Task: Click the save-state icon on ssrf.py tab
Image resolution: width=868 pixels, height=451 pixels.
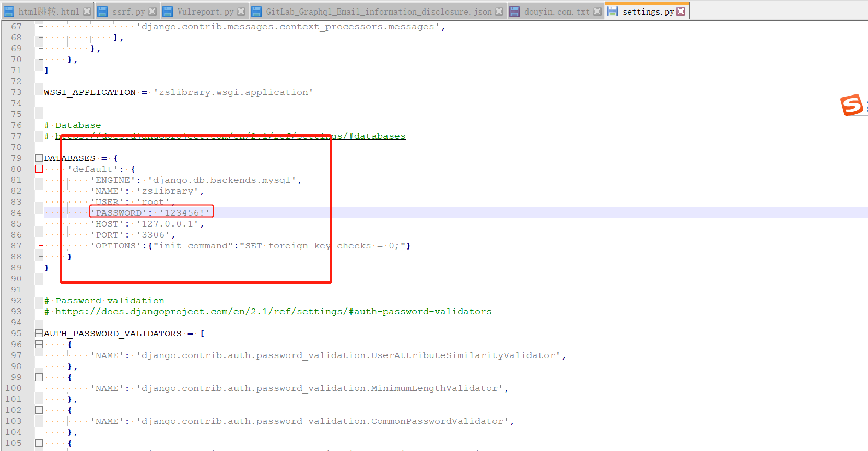Action: 102,11
